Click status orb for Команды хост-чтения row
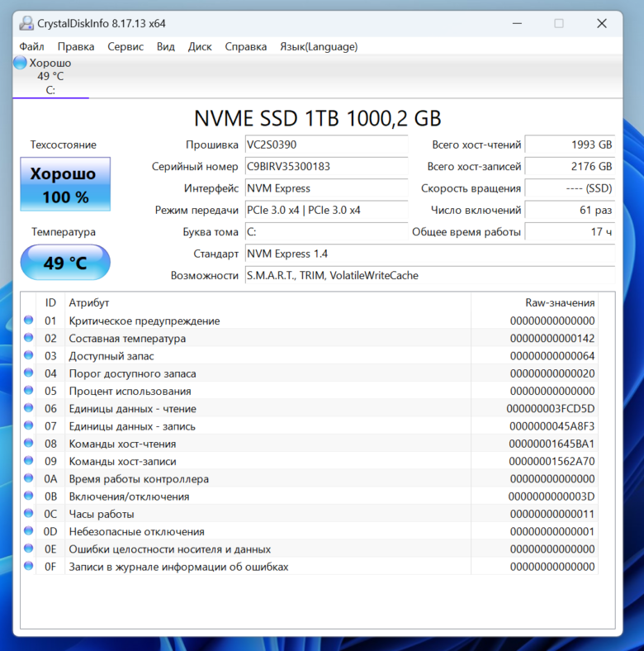Screen dimensions: 644x651 pos(28,443)
